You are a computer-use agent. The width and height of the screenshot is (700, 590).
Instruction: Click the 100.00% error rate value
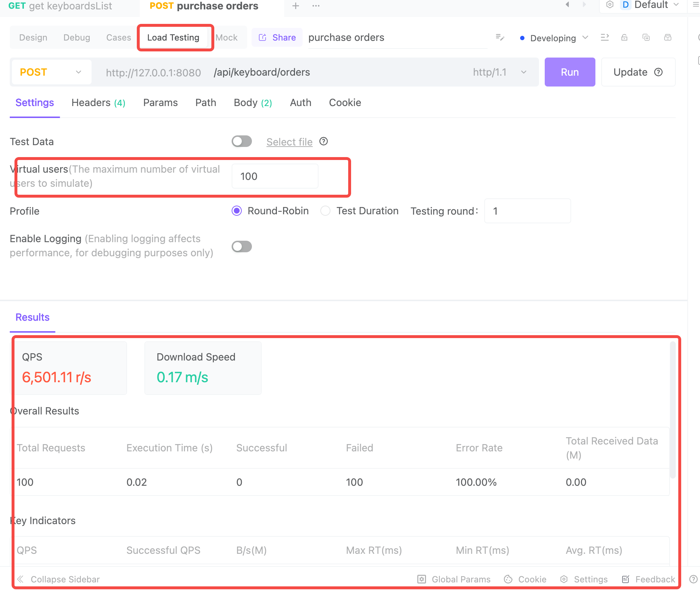pos(476,482)
